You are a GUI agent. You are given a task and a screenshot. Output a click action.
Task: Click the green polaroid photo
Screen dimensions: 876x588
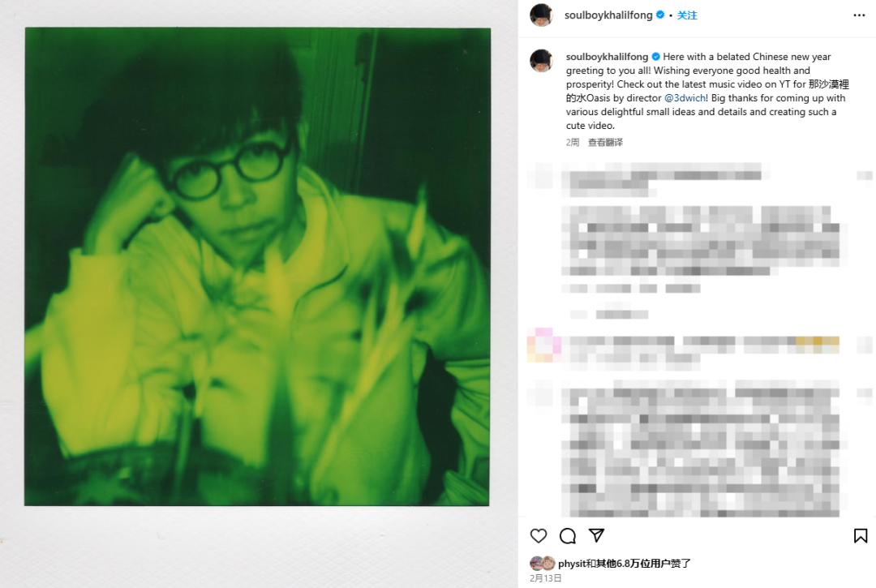257,266
